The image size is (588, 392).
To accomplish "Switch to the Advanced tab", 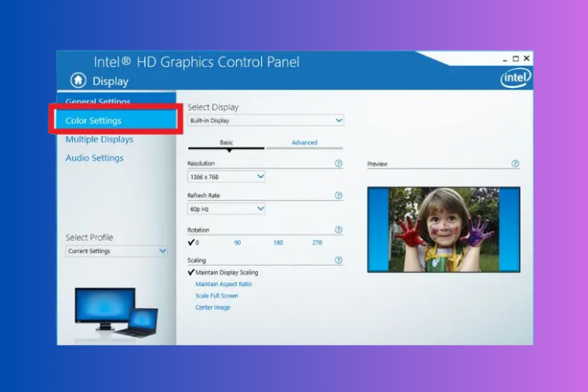I will point(304,143).
